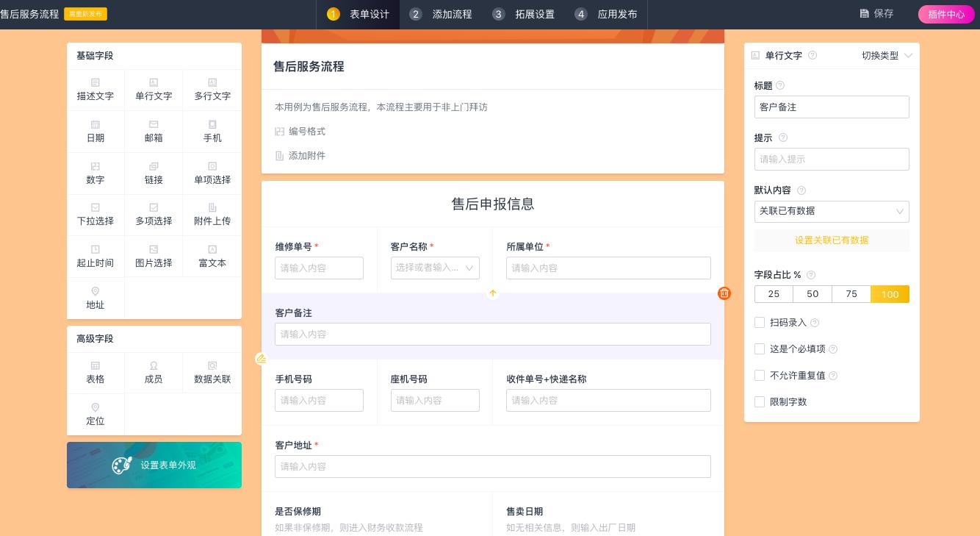Click the orange delete trash icon
Viewport: 980px width, 536px height.
click(x=724, y=293)
